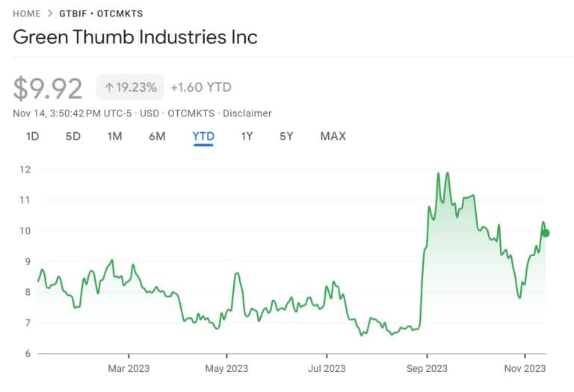The width and height of the screenshot is (574, 392).
Task: Show the 5Y price history
Action: coord(286,137)
